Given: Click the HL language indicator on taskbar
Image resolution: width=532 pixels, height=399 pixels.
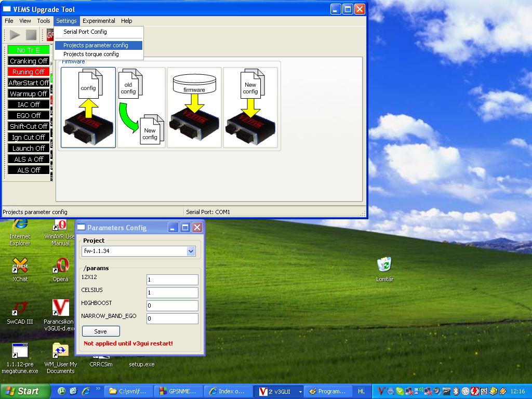Looking at the screenshot, I should pos(362,391).
